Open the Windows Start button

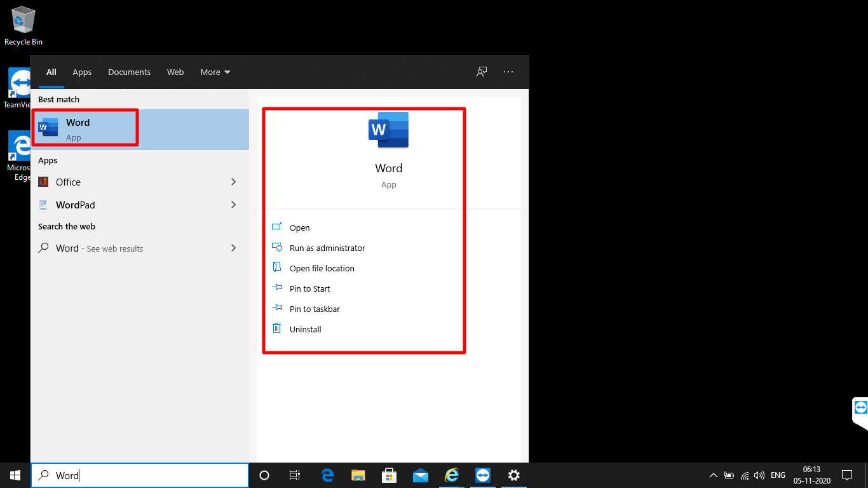tap(15, 475)
